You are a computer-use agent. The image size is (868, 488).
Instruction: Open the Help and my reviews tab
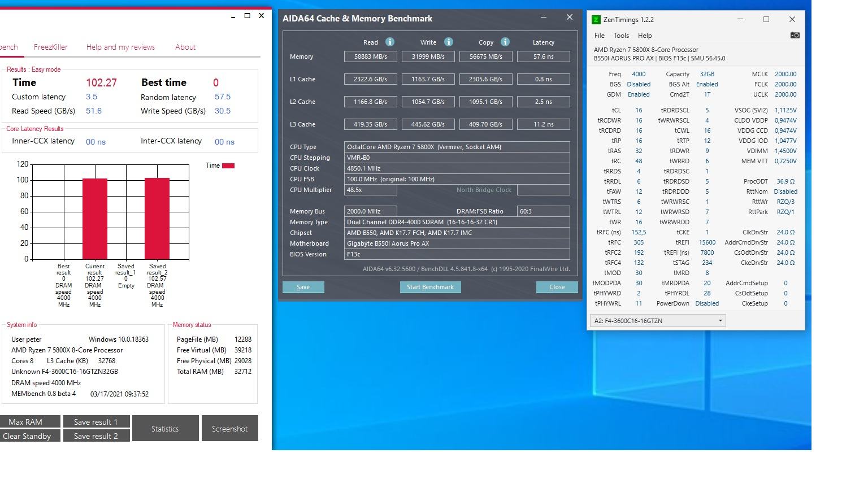tap(120, 47)
